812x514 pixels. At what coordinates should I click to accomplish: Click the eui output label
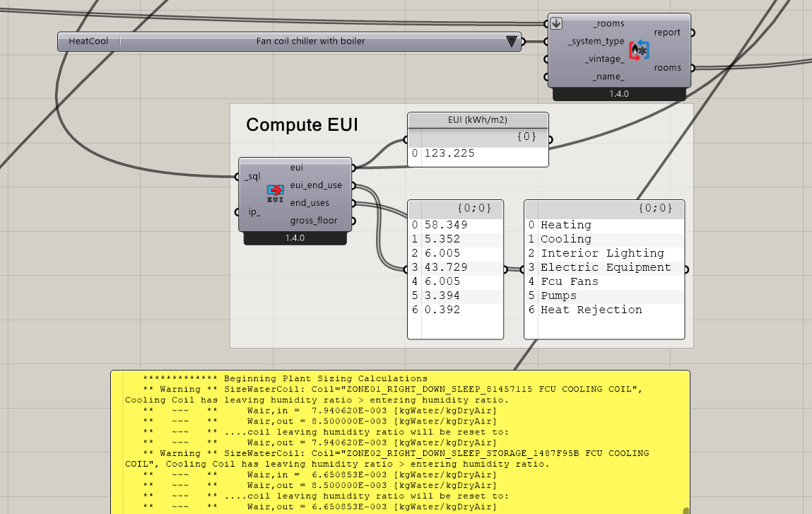click(297, 168)
